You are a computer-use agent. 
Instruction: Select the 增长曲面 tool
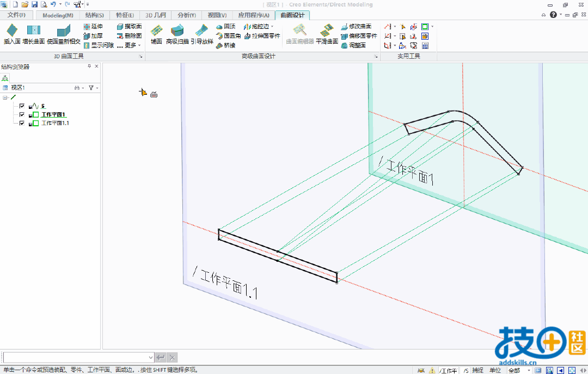(33, 34)
